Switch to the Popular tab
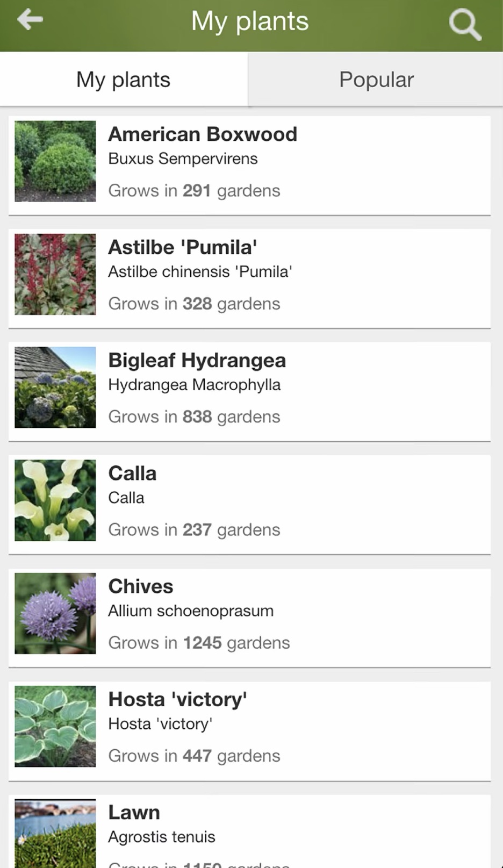Image resolution: width=503 pixels, height=868 pixels. (x=376, y=80)
